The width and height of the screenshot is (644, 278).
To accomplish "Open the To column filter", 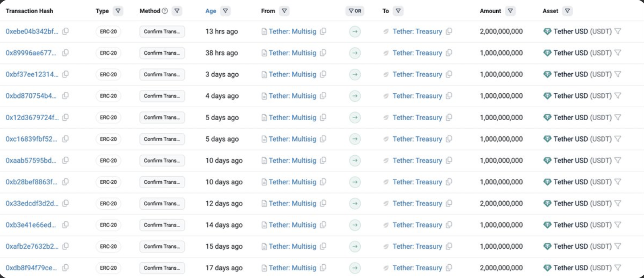I will click(398, 11).
